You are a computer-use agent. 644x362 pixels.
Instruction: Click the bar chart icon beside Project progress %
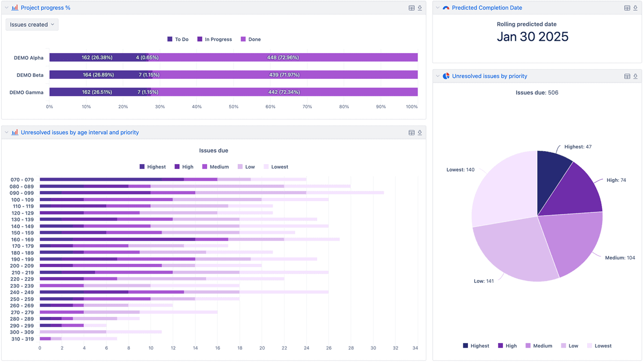15,8
